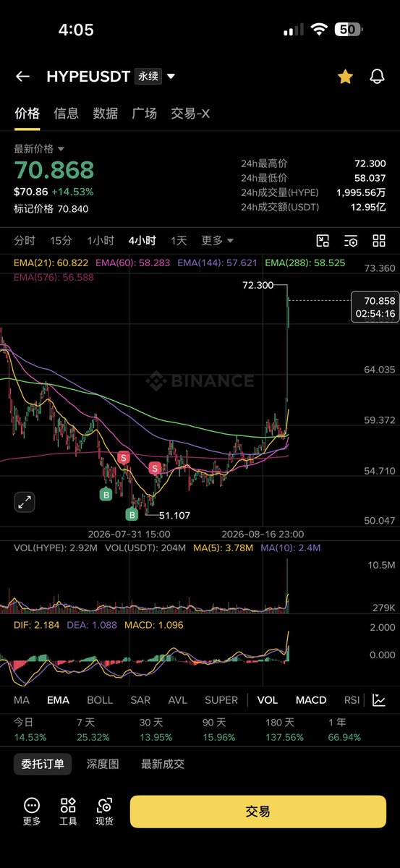Select the 委托订单 tab
The height and width of the screenshot is (868, 400).
click(43, 764)
